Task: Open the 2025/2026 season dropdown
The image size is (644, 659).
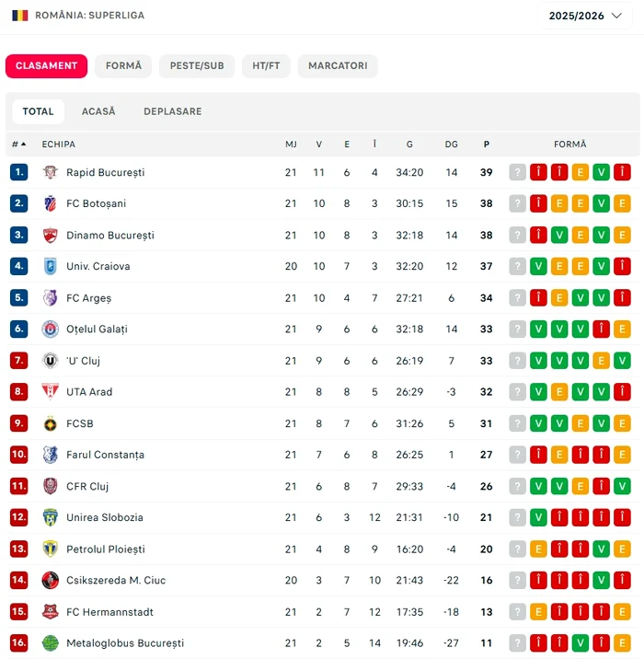Action: pos(586,16)
